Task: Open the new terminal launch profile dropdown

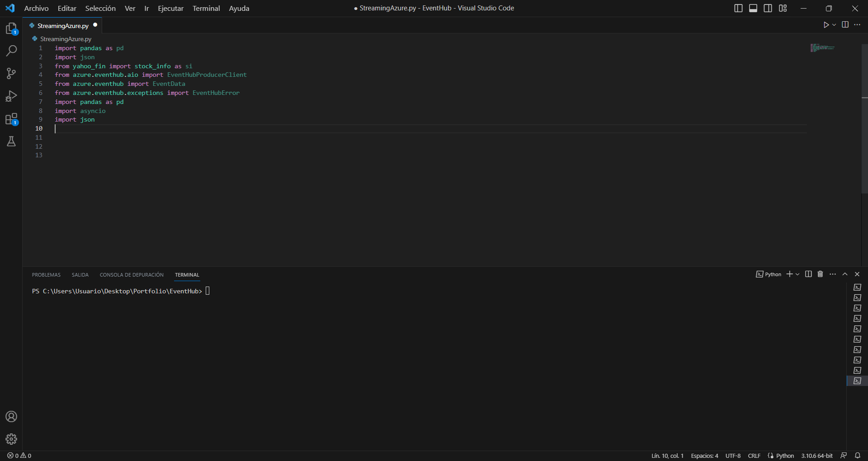Action: pos(797,274)
